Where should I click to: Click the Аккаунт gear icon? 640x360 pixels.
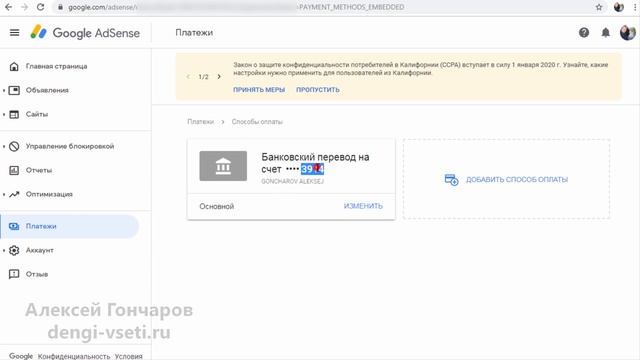[14, 250]
